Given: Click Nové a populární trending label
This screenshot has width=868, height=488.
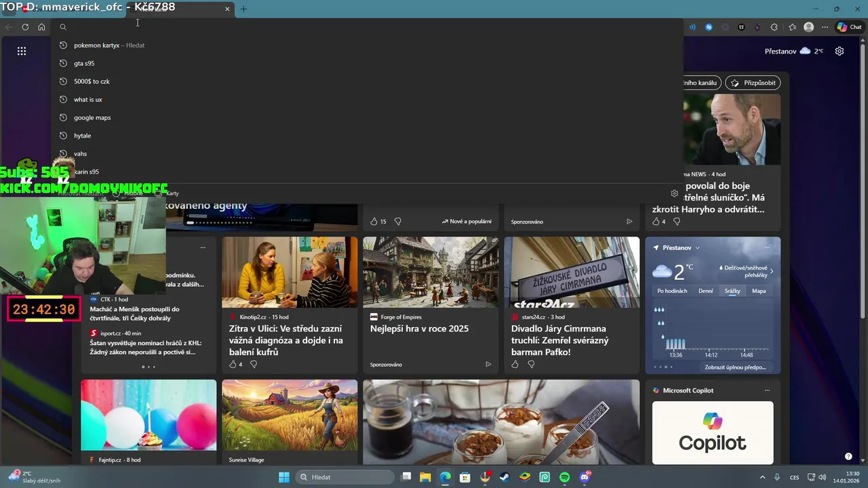Looking at the screenshot, I should [467, 222].
